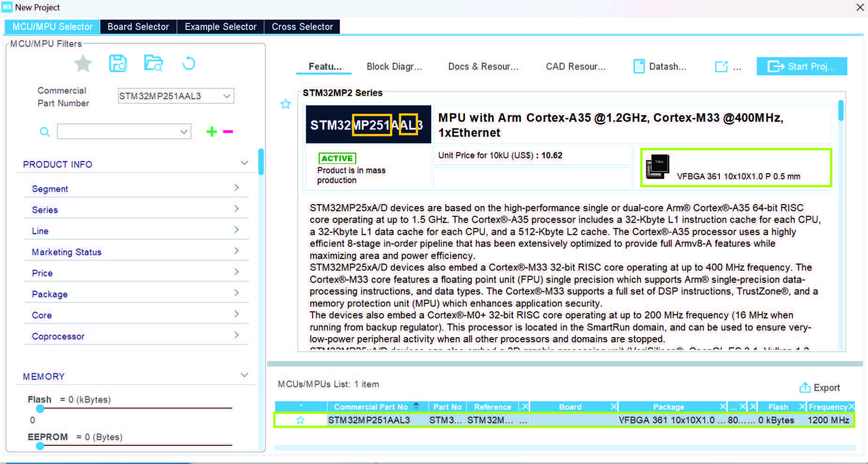Collapse the MEMORY section

pyautogui.click(x=244, y=375)
